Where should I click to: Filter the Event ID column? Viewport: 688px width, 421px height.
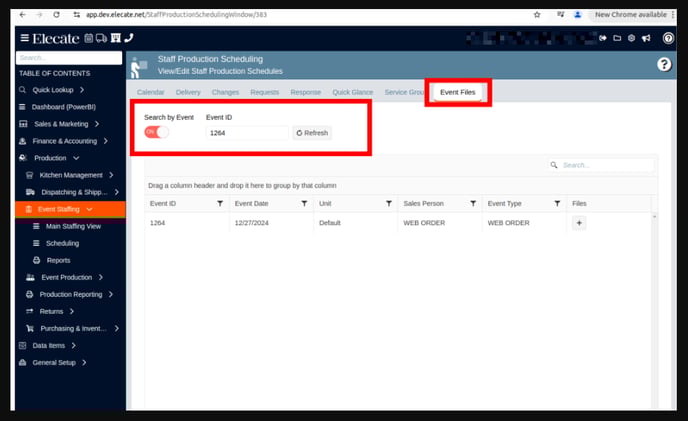pos(220,203)
